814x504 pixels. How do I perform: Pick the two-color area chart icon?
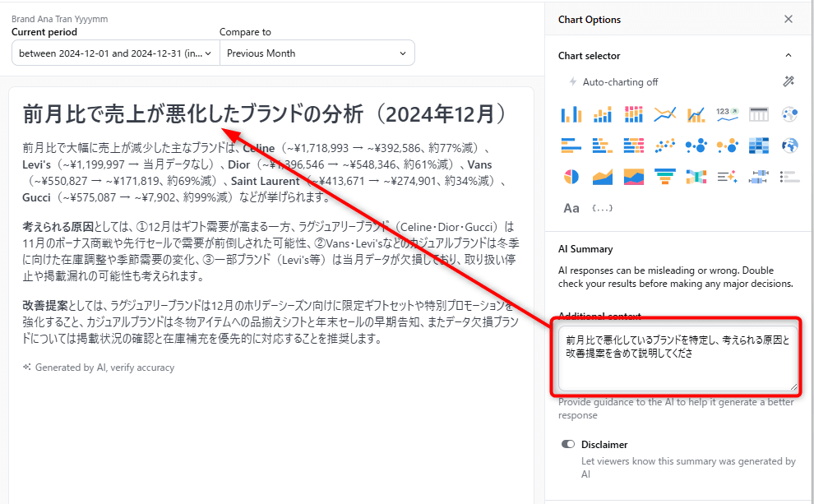pyautogui.click(x=602, y=177)
